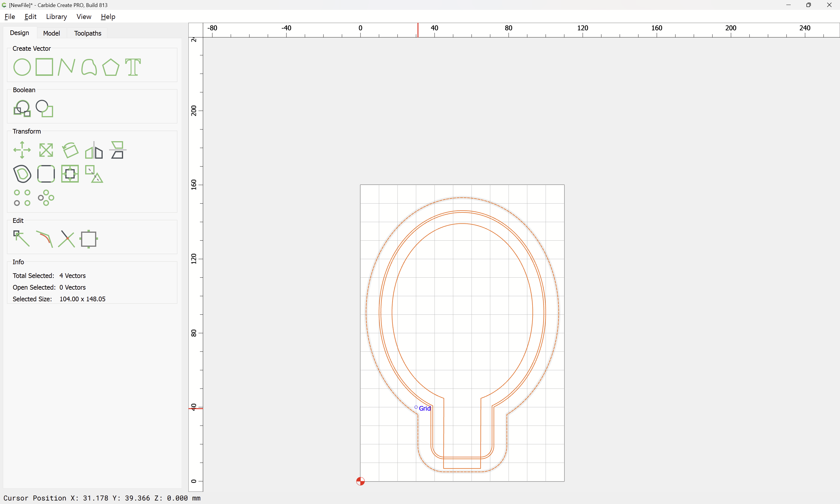Screen dimensions: 840x504
Task: Select the Join Vectors tool
Action: [x=44, y=239]
